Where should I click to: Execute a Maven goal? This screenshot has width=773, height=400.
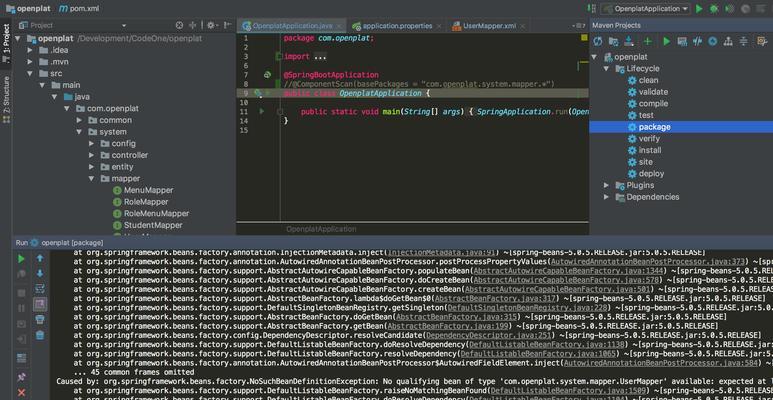682,41
